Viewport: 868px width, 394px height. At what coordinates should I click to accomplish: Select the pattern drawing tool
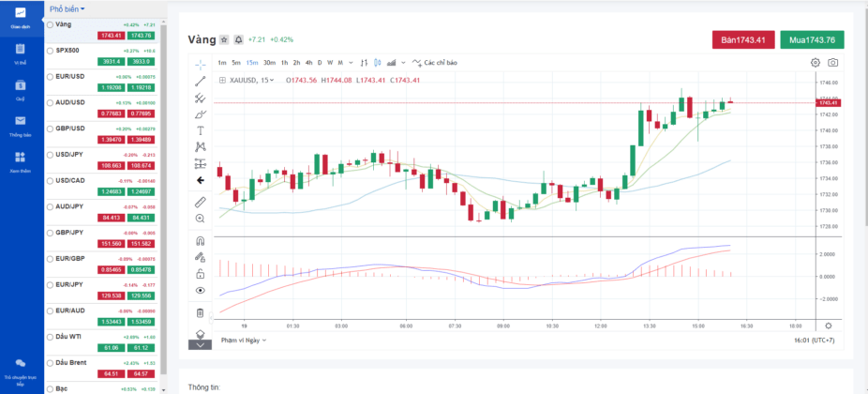201,147
